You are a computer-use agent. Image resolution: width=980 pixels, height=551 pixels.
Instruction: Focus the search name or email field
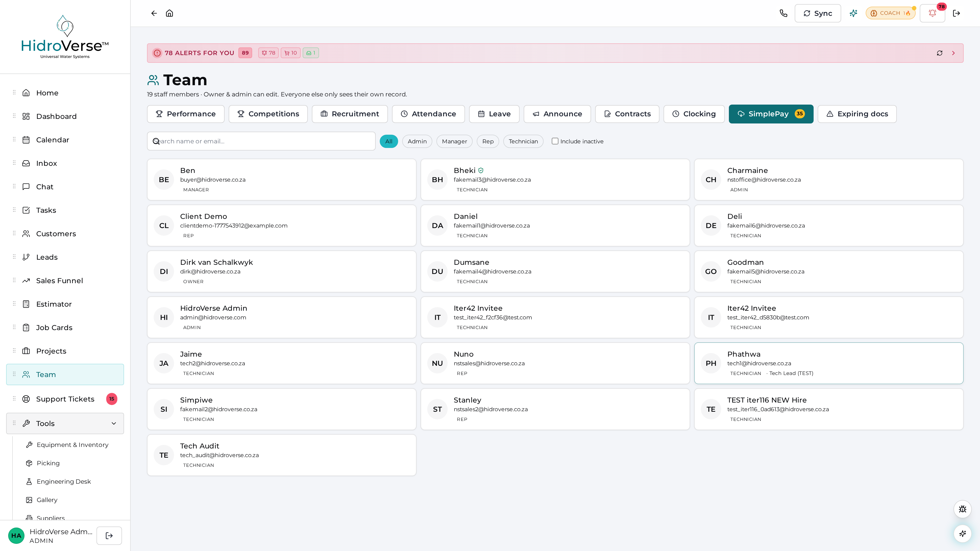261,141
